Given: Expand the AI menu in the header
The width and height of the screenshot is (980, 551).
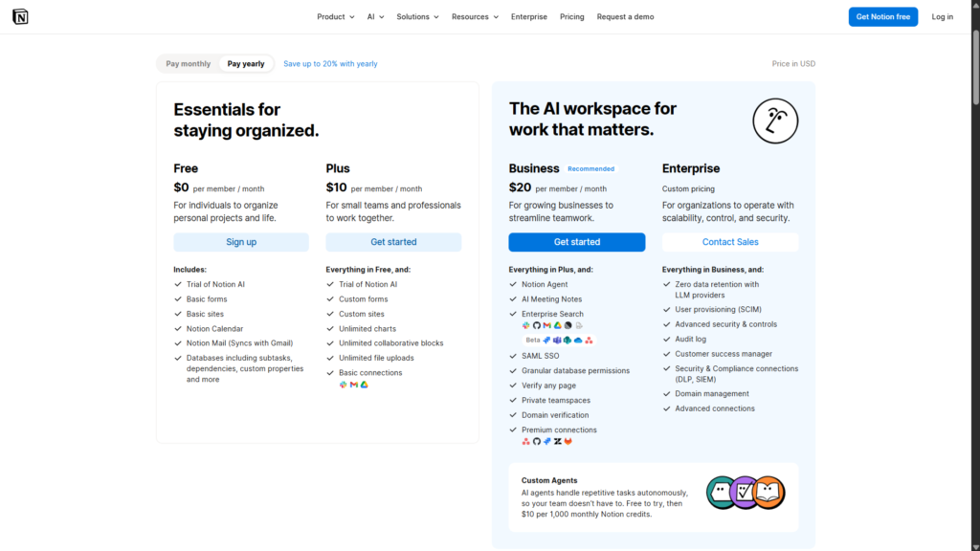Looking at the screenshot, I should pyautogui.click(x=375, y=17).
